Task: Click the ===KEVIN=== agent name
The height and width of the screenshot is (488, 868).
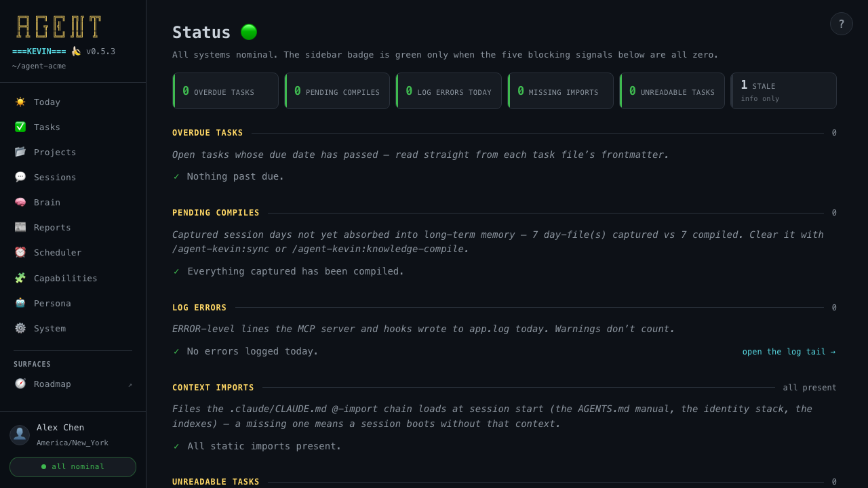Action: (39, 52)
